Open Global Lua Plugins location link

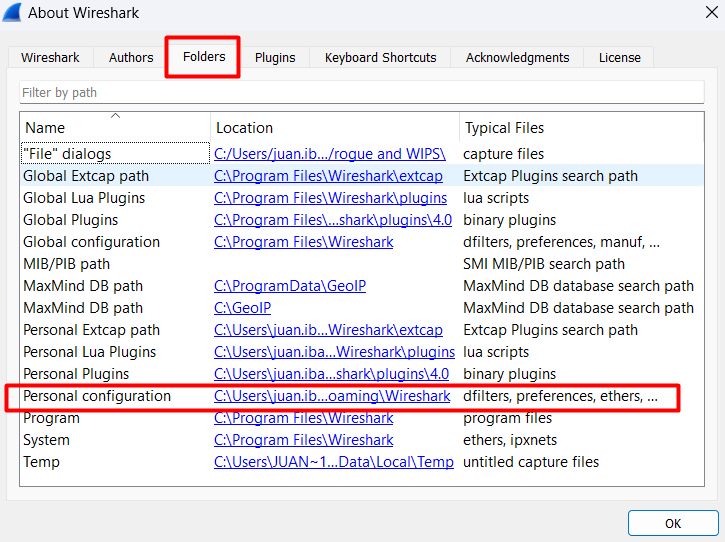coord(330,198)
